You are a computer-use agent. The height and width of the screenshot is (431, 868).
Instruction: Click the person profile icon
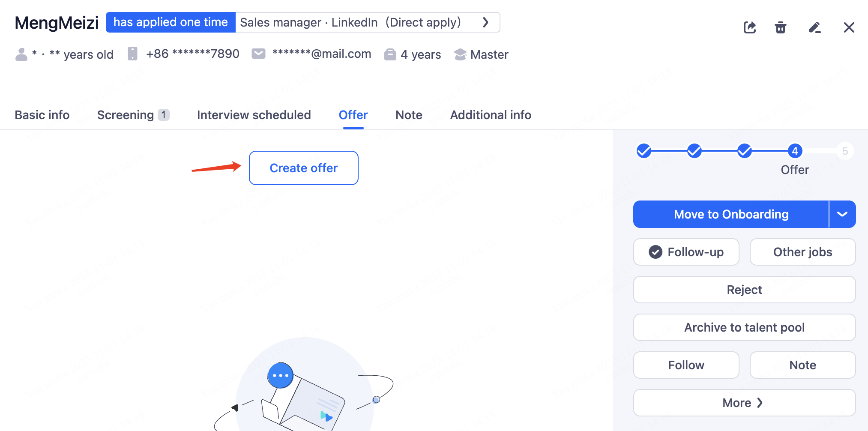[21, 54]
